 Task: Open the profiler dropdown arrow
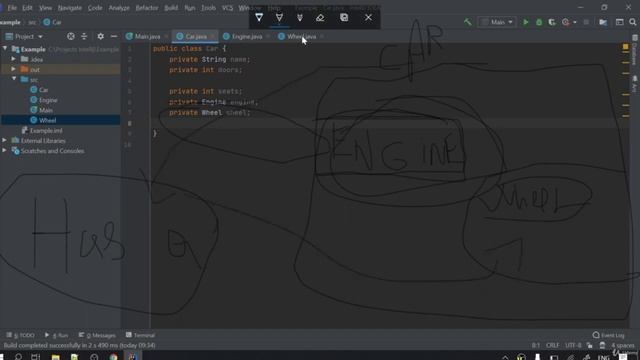pyautogui.click(x=575, y=22)
